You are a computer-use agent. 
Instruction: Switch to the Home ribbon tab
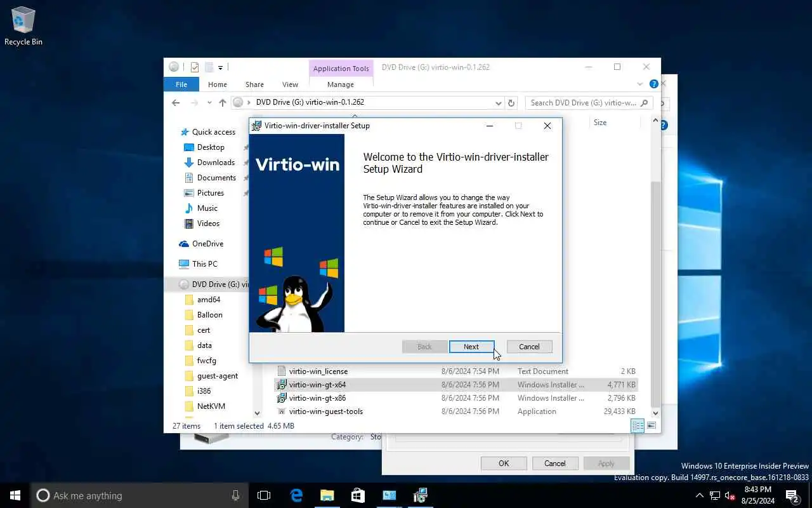pyautogui.click(x=218, y=84)
